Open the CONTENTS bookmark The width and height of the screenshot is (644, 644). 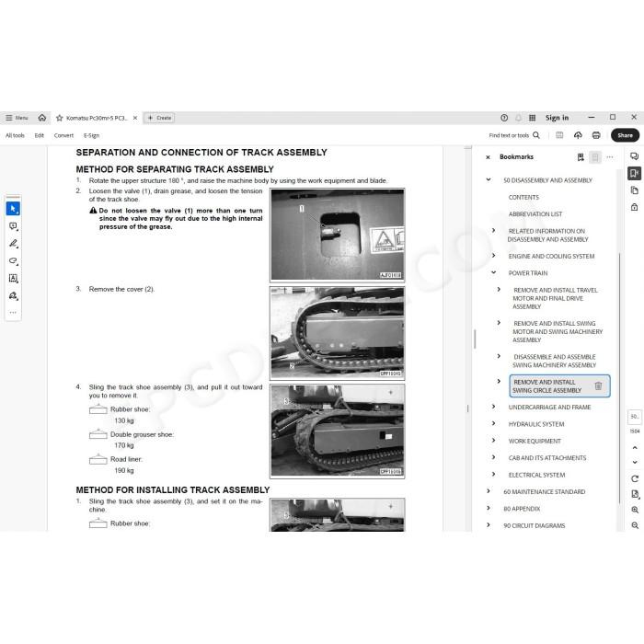pyautogui.click(x=523, y=197)
